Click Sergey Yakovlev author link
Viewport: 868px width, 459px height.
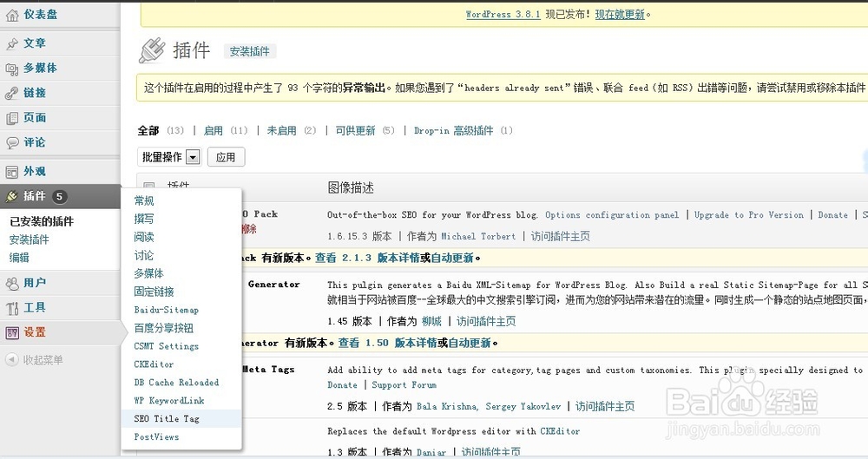tap(523, 406)
